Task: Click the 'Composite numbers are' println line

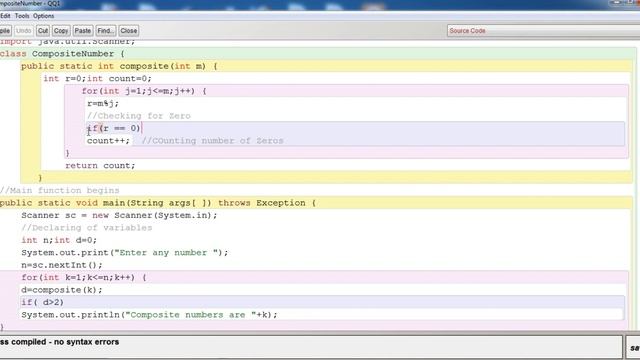Action: (149, 315)
